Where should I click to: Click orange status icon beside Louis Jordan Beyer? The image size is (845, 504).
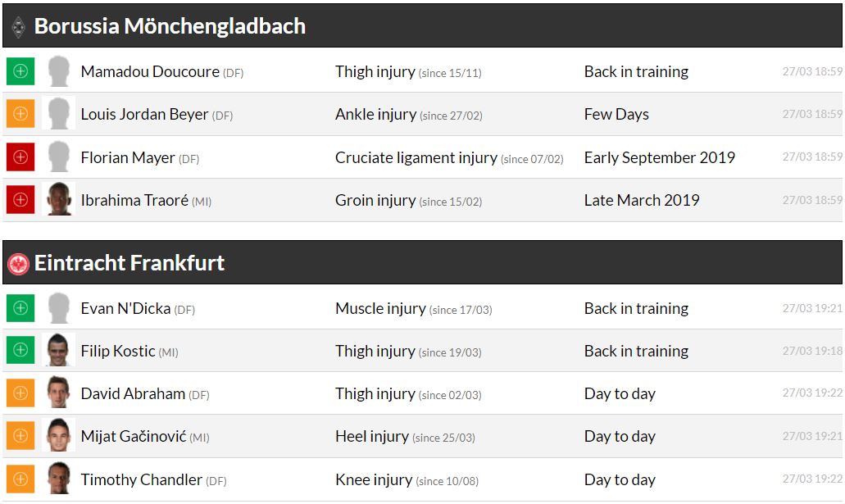pyautogui.click(x=20, y=114)
